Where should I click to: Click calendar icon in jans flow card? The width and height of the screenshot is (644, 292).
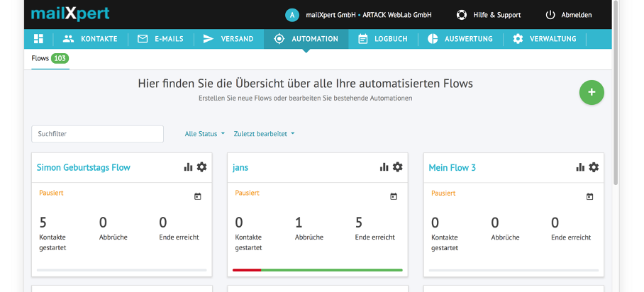point(394,196)
